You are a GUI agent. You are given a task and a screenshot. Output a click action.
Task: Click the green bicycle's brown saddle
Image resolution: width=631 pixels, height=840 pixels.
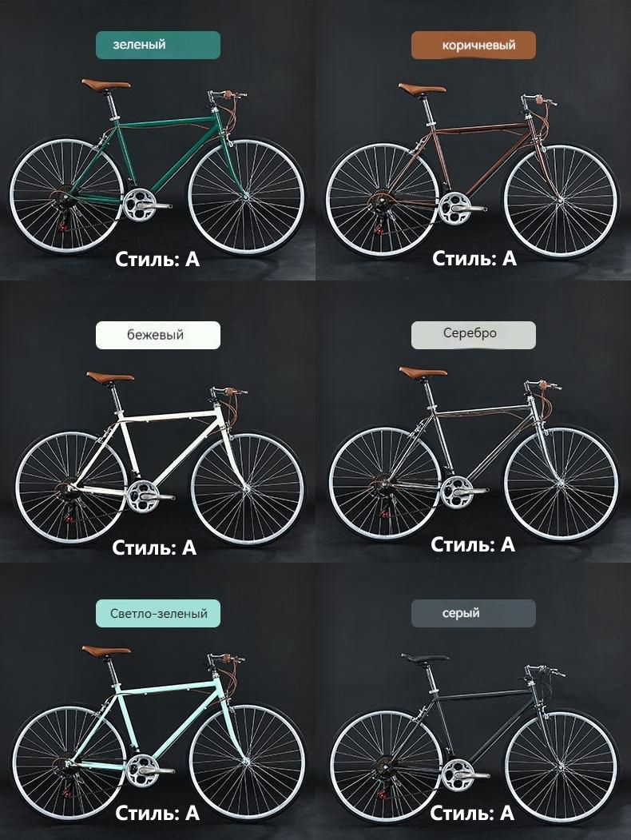click(106, 84)
